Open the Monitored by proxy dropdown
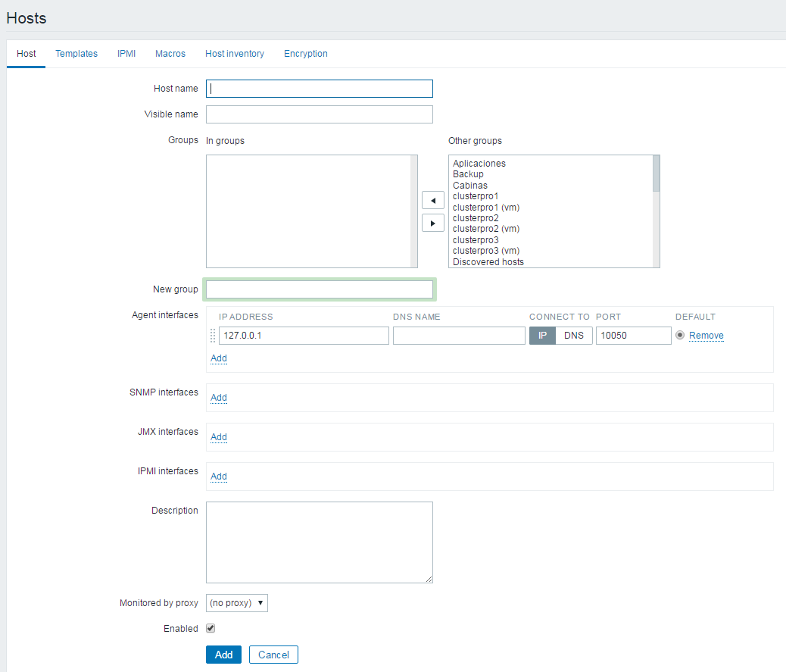 pos(237,603)
